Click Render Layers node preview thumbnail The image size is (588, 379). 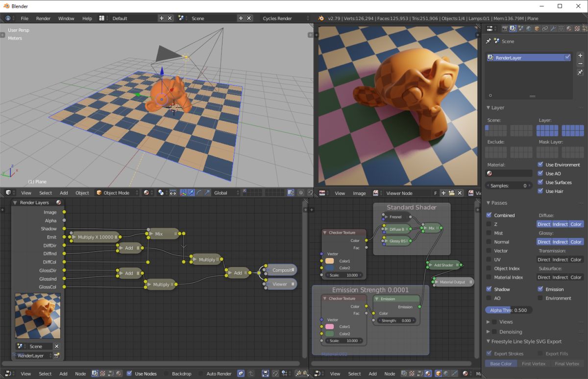click(x=38, y=316)
